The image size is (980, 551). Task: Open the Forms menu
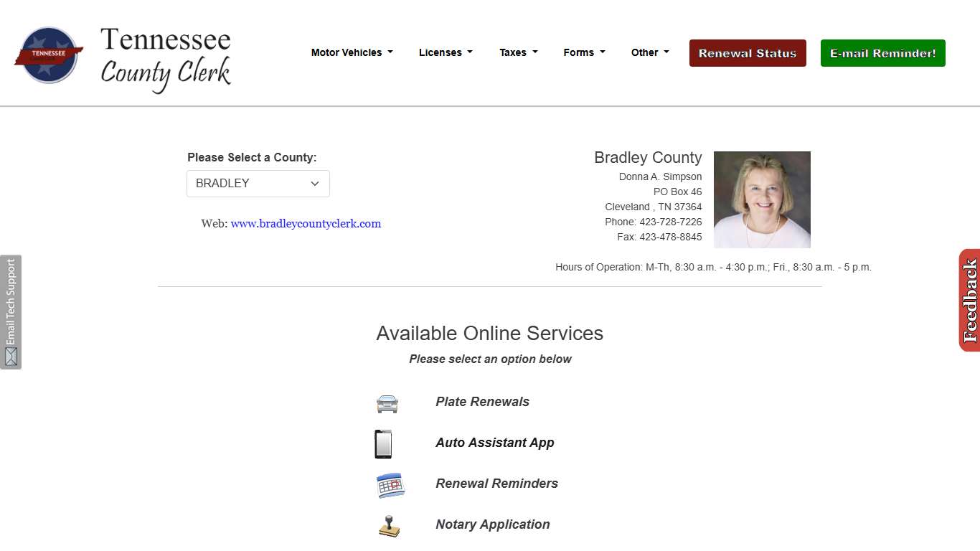(583, 52)
